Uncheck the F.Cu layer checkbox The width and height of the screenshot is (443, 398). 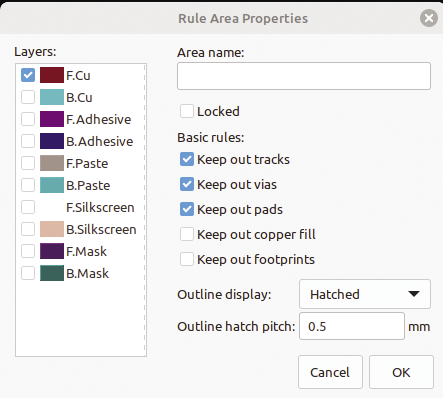[x=28, y=75]
